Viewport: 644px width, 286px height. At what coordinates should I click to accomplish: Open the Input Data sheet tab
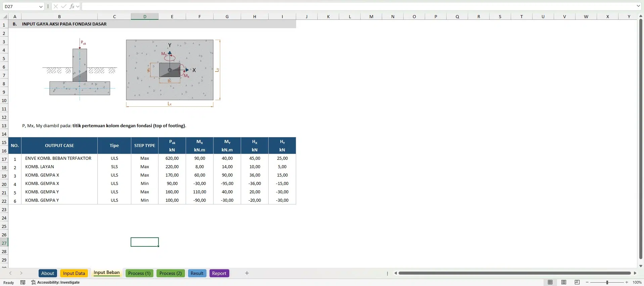click(x=74, y=273)
